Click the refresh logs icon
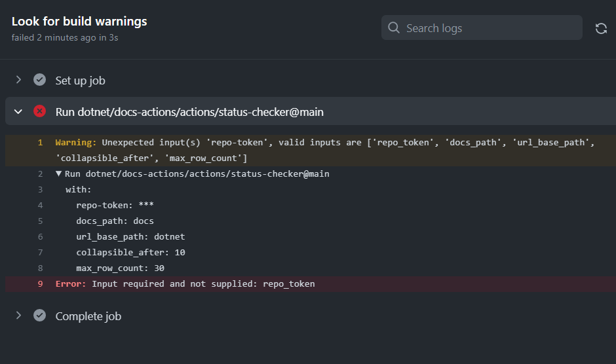The width and height of the screenshot is (616, 364). click(601, 28)
